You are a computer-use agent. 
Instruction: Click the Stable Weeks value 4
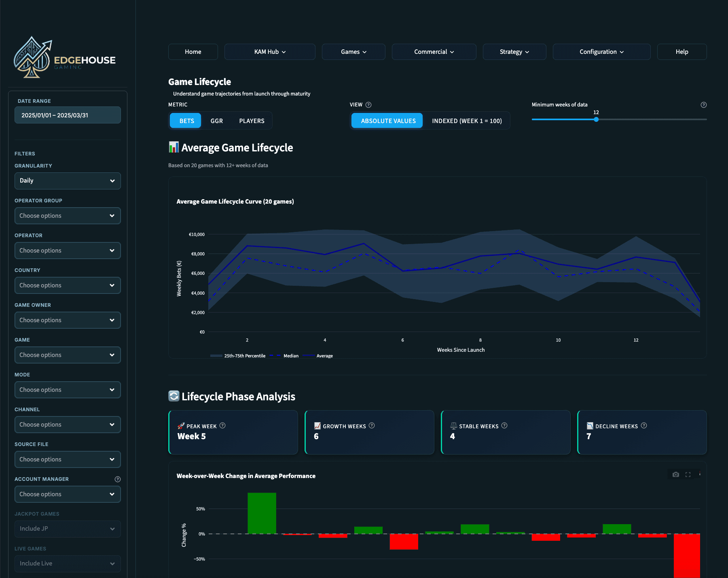[x=453, y=436]
